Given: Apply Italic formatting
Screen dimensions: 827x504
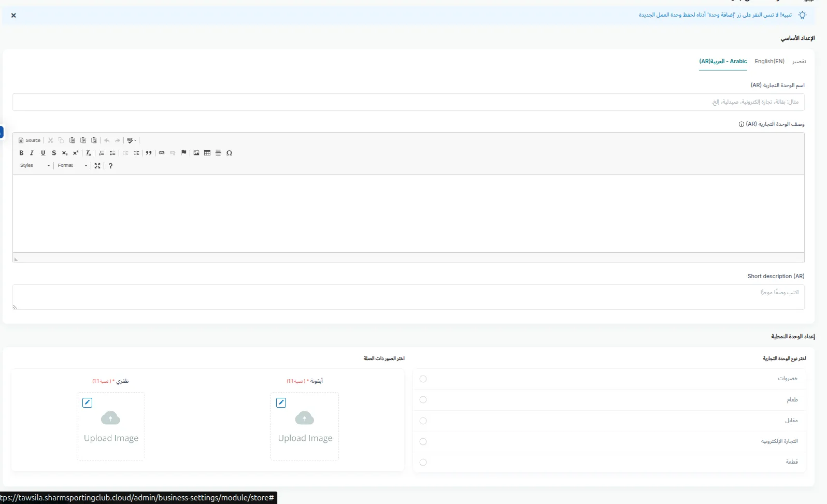Looking at the screenshot, I should click(x=32, y=153).
